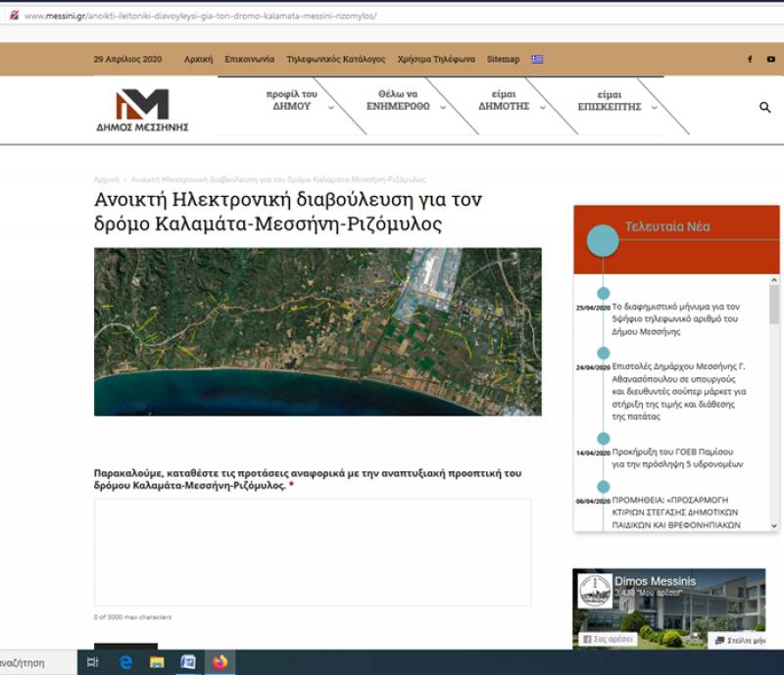Image resolution: width=784 pixels, height=675 pixels.
Task: Click the proposals text area field
Action: (313, 552)
